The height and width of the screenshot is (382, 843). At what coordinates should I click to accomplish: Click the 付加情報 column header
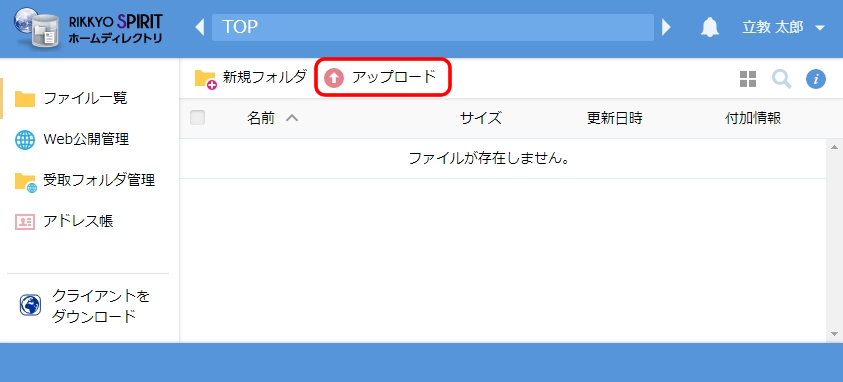tap(753, 118)
